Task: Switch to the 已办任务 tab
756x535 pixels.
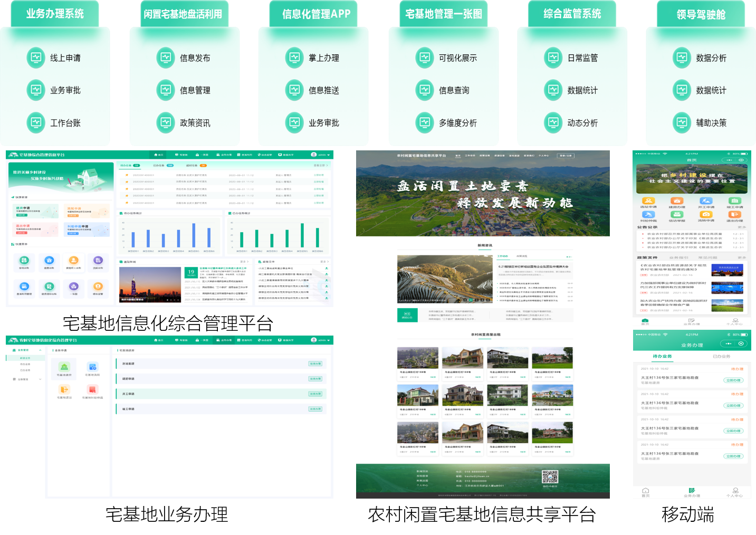Action: pyautogui.click(x=158, y=165)
